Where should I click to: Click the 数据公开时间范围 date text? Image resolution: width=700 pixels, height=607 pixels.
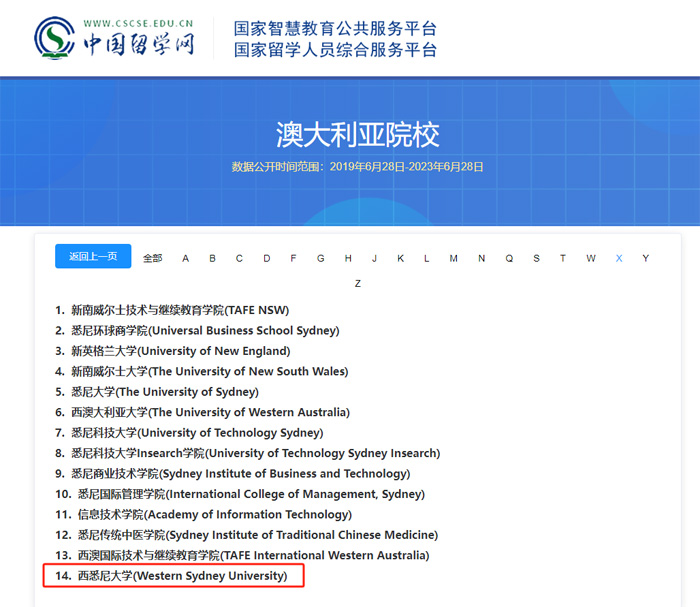click(358, 167)
